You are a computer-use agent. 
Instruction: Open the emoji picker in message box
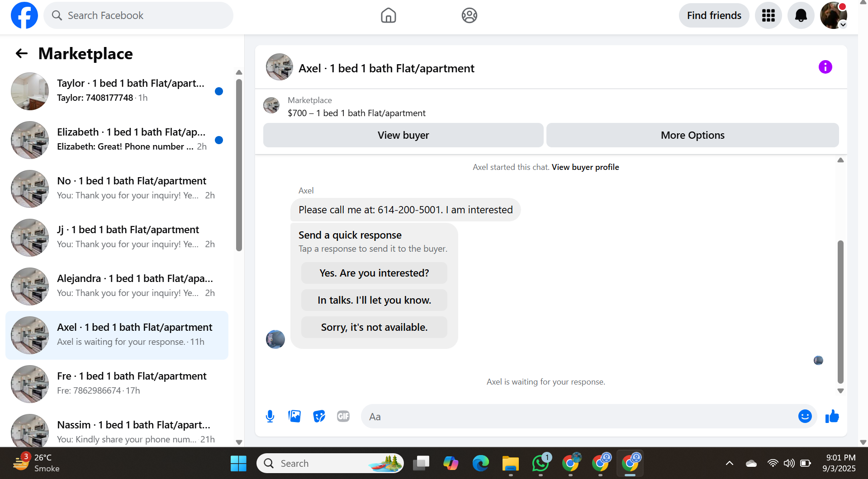pos(805,416)
